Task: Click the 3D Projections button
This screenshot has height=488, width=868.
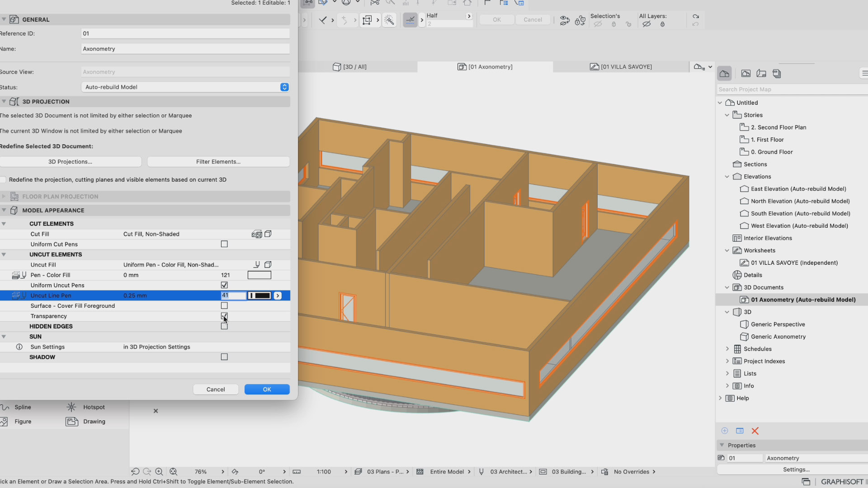Action: pos(71,162)
